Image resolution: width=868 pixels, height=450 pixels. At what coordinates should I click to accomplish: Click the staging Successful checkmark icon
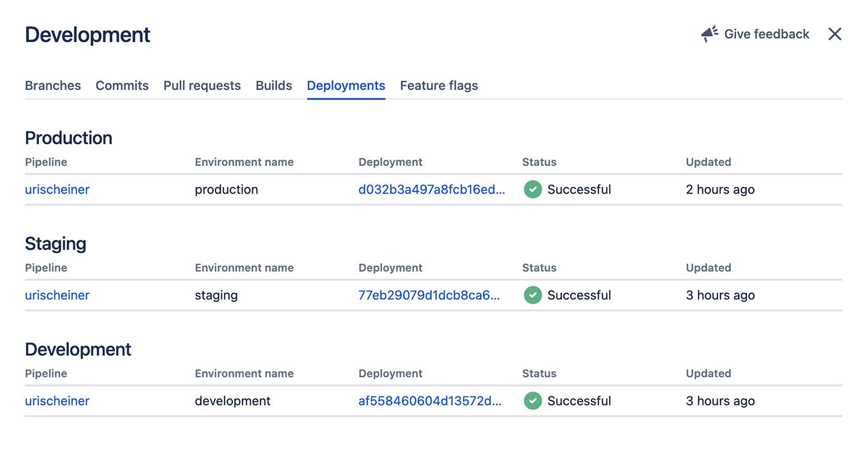point(532,295)
